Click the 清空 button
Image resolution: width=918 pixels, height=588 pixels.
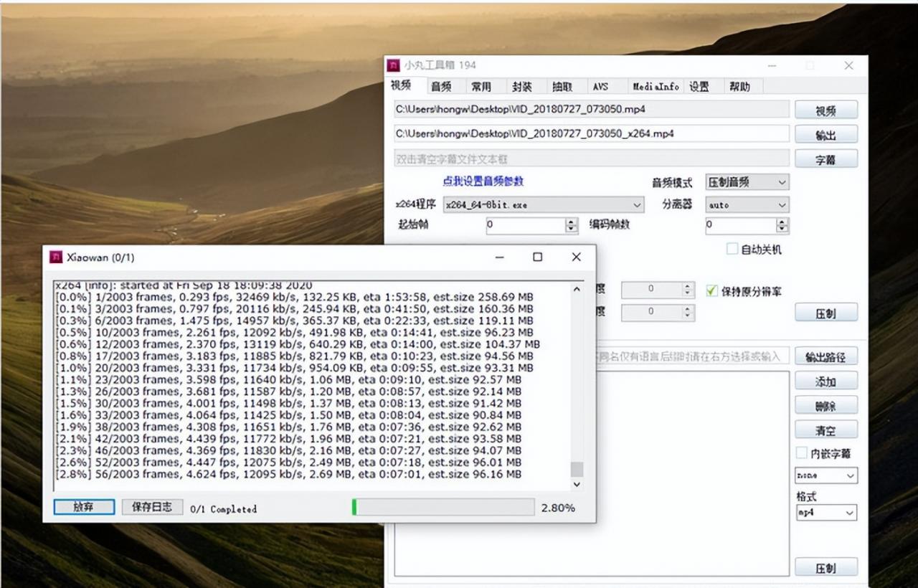[826, 431]
